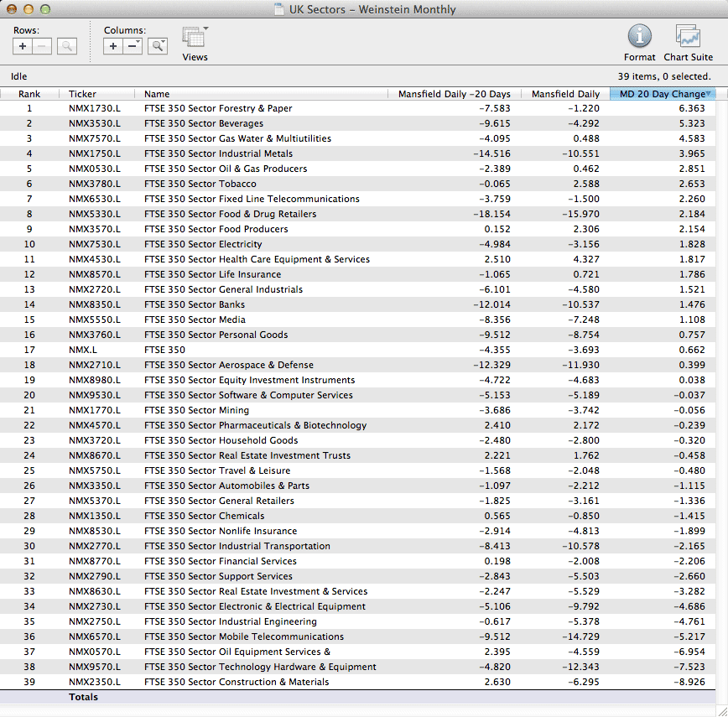Open the remove column minus menu
The height and width of the screenshot is (717, 728).
[x=133, y=46]
